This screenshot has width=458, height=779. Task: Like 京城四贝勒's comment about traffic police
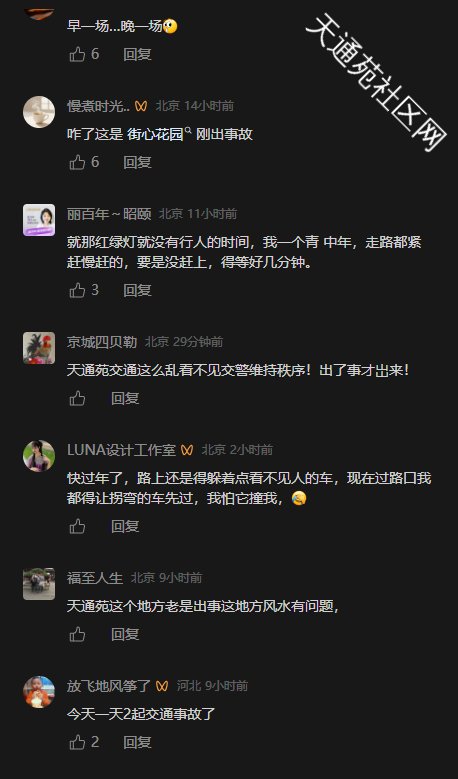[77, 398]
